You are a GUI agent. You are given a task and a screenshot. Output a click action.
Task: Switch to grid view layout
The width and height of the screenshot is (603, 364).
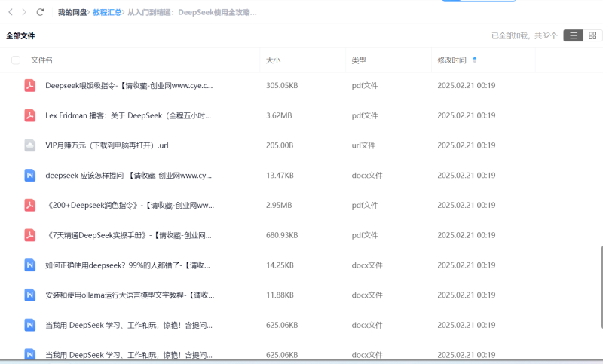coord(592,35)
